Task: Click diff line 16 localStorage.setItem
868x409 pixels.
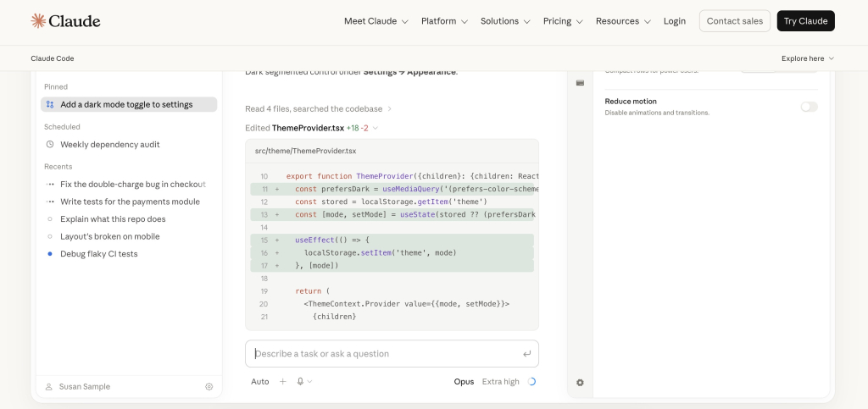Action: pos(392,253)
